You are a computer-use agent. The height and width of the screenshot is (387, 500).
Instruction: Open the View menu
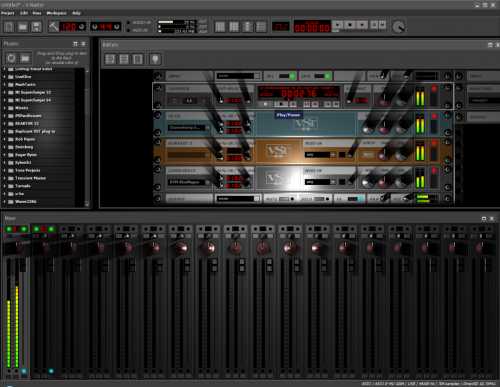tap(37, 13)
